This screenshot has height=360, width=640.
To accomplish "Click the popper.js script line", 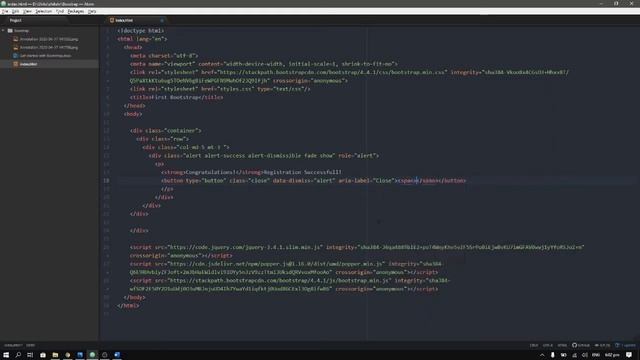I will 286,264.
